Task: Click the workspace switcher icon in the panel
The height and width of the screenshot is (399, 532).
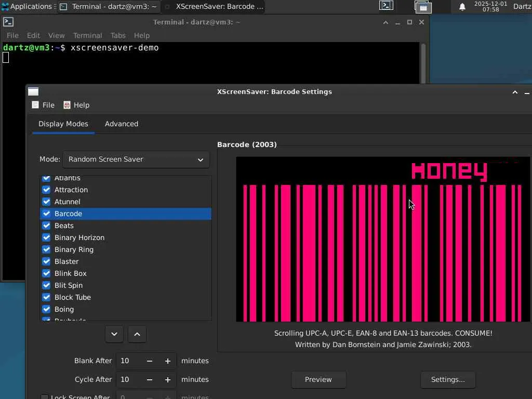Action: click(x=423, y=7)
